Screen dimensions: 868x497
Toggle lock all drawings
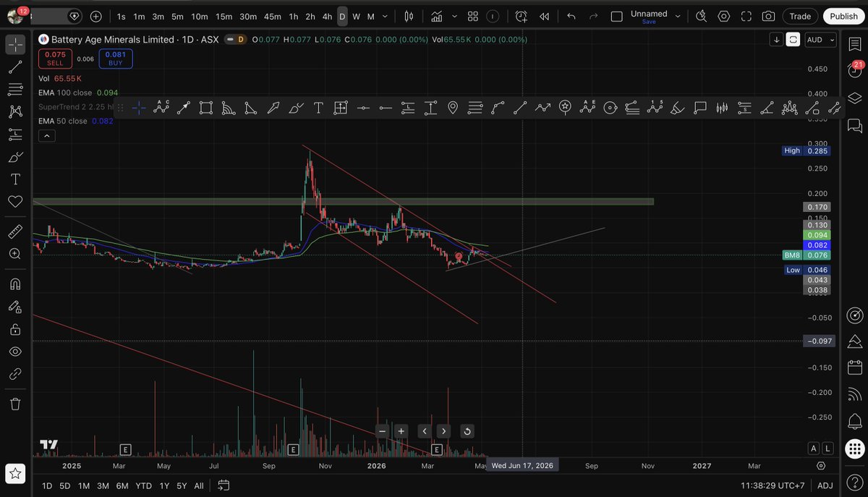coord(15,329)
